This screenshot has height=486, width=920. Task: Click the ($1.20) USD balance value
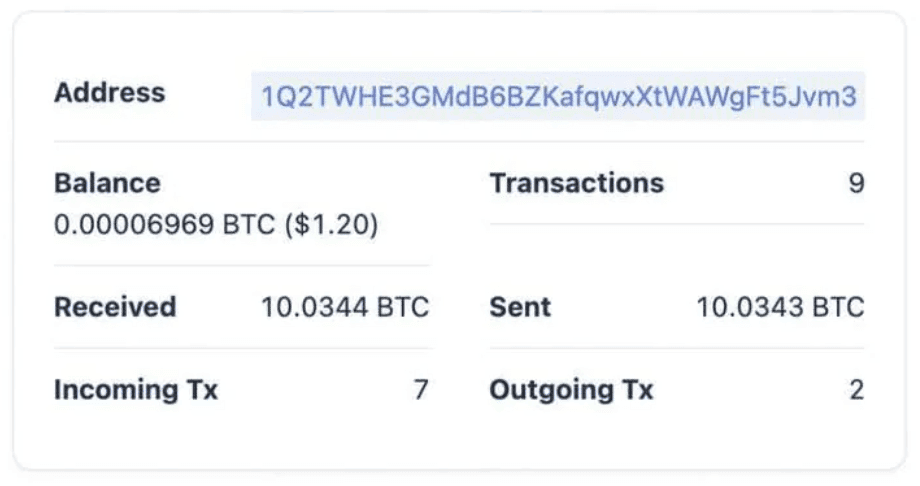(331, 225)
